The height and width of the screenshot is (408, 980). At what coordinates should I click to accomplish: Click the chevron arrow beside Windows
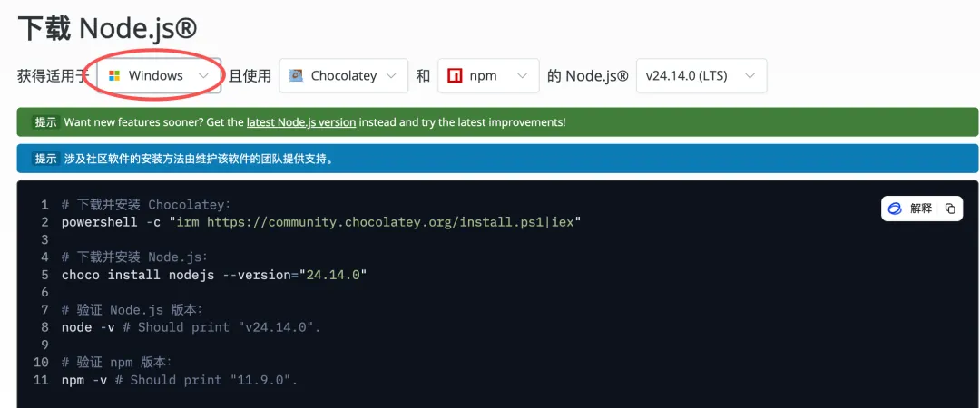[203, 75]
